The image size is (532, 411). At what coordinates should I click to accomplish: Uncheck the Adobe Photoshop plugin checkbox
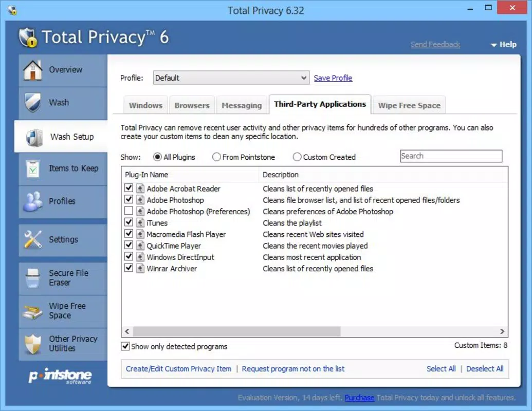coord(129,199)
